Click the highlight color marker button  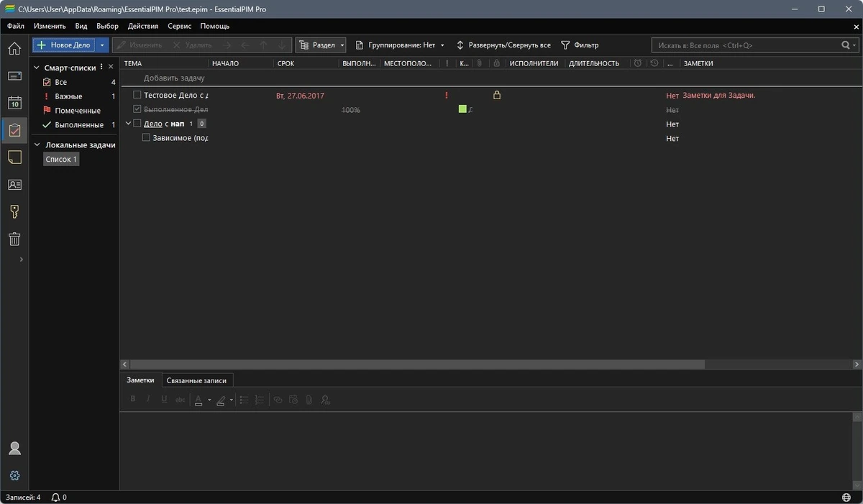pos(221,400)
